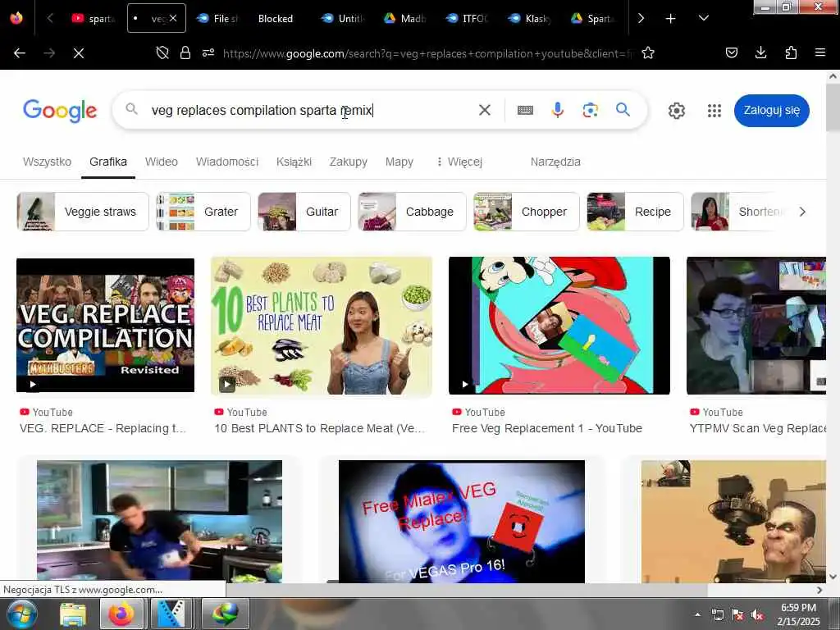Switch to the ITFO browser tab
Image resolution: width=840 pixels, height=630 pixels.
[467, 18]
